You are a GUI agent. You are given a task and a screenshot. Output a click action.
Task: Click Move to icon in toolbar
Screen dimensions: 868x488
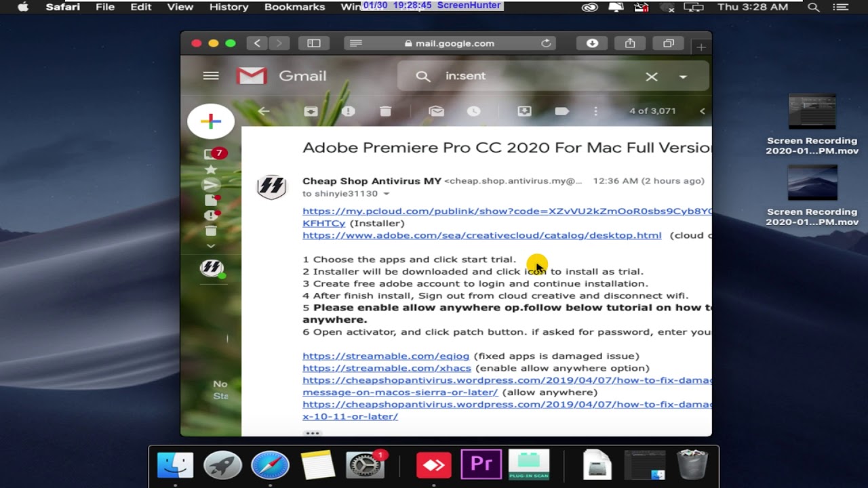click(524, 111)
